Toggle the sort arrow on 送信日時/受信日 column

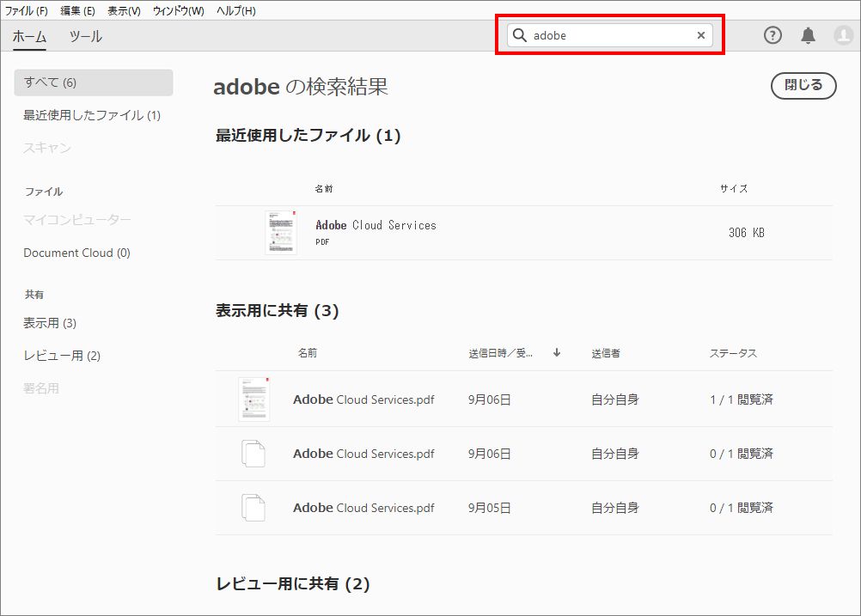click(x=557, y=352)
